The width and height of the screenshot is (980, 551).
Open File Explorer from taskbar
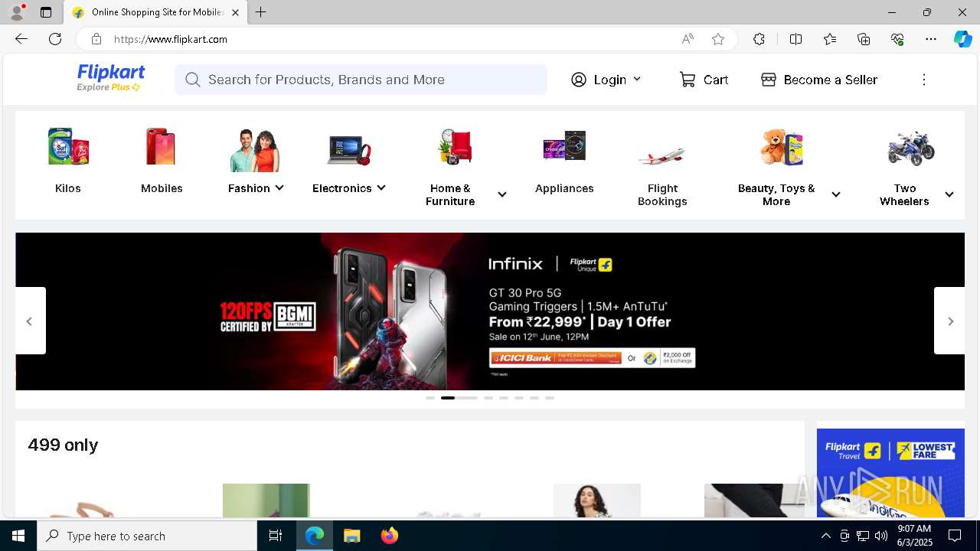pyautogui.click(x=351, y=536)
